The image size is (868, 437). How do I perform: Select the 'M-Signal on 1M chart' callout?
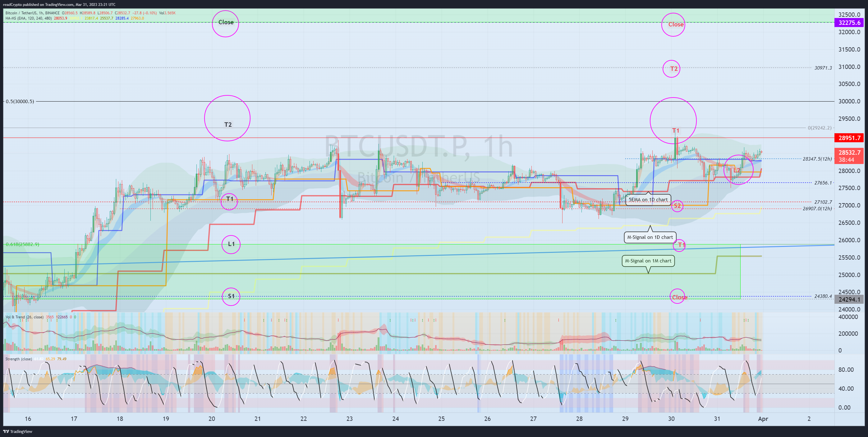pyautogui.click(x=648, y=261)
